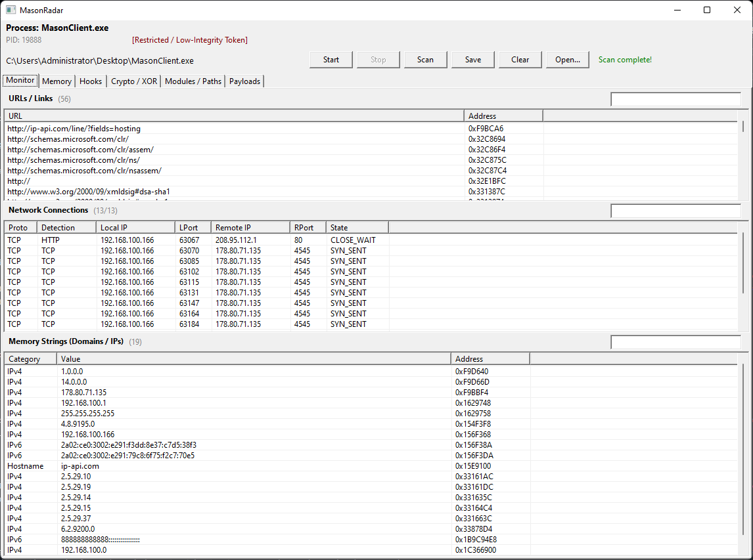Show the Payloads tab
Viewport: 753px width, 560px height.
pyautogui.click(x=244, y=81)
